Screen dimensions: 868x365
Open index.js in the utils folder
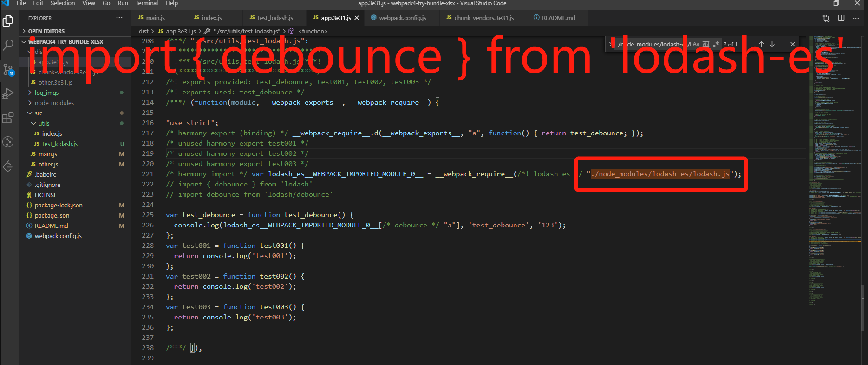[75, 133]
